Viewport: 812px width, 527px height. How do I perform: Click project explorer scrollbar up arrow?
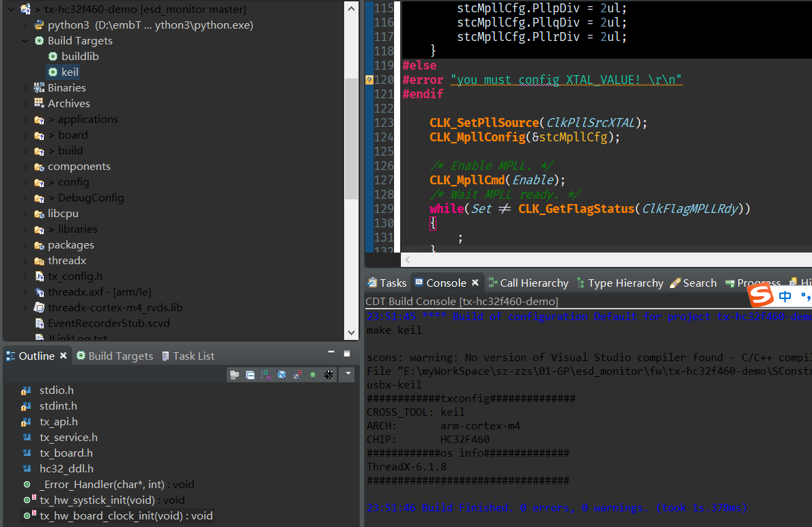point(351,8)
